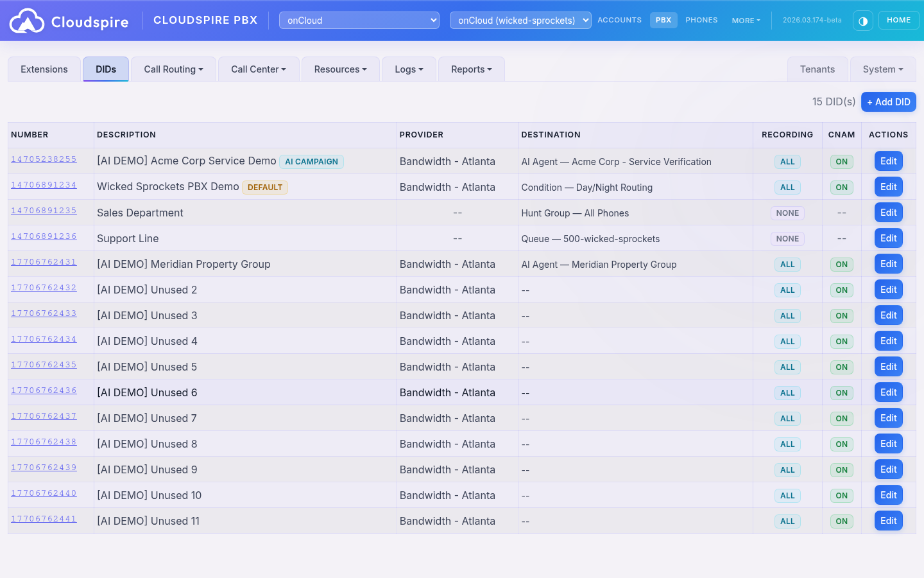Screen dimensions: 924x578
Task: Expand the Call Center menu
Action: click(x=258, y=69)
